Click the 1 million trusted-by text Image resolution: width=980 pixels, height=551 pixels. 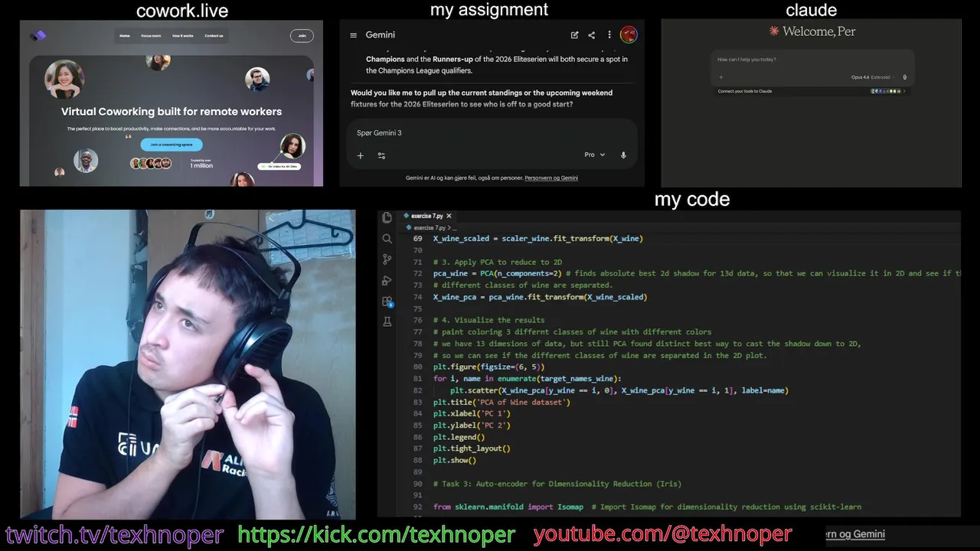pos(202,165)
